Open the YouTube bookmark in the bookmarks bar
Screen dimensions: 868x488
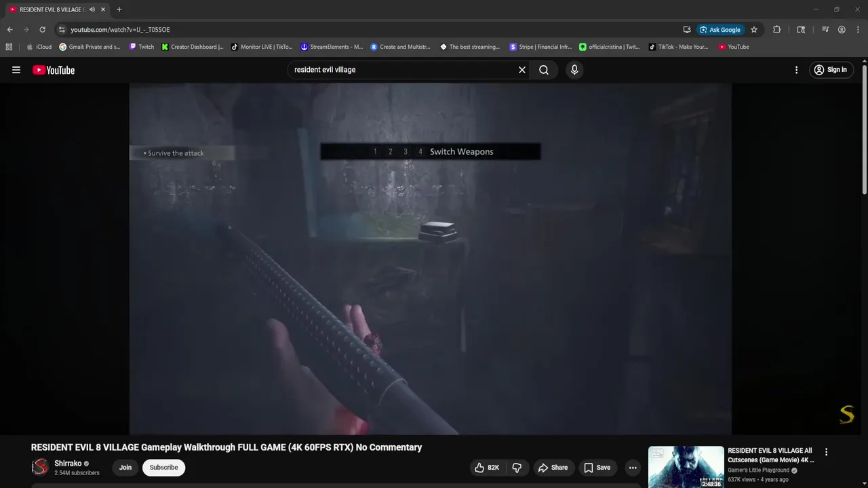pos(734,47)
